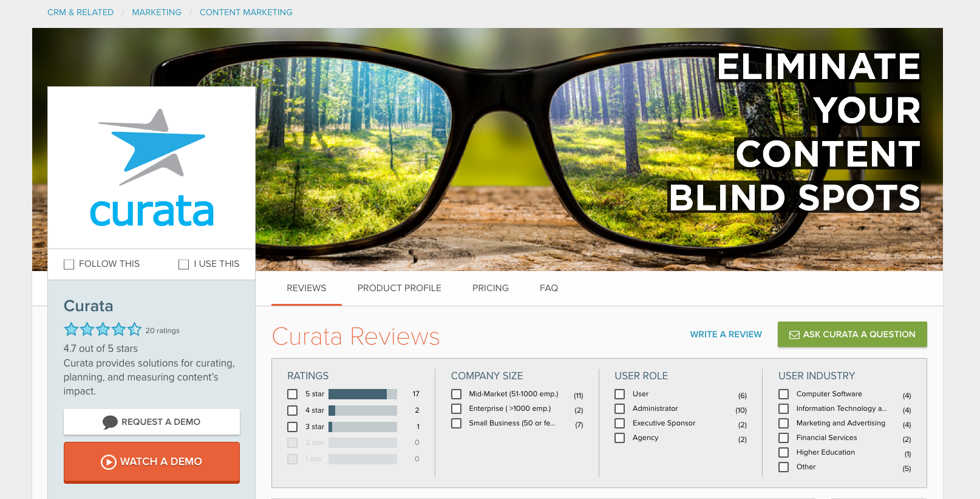980x499 pixels.
Task: Click the speech bubble icon on Request a Demo
Action: pyautogui.click(x=110, y=422)
